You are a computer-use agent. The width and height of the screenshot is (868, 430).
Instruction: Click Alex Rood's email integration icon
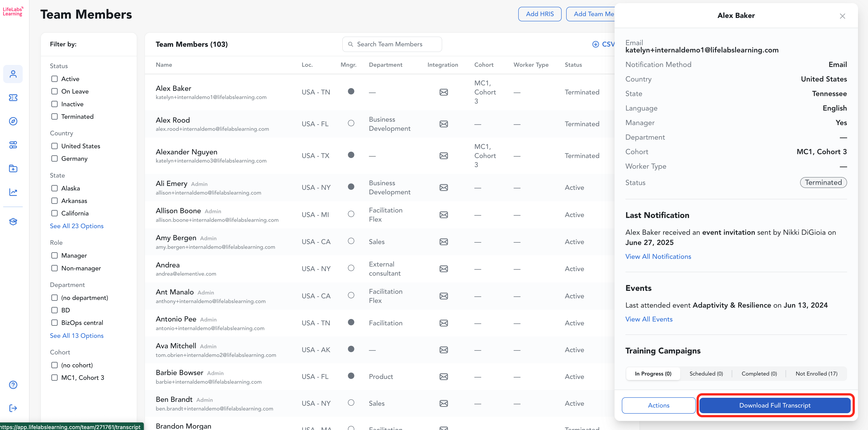pyautogui.click(x=444, y=124)
